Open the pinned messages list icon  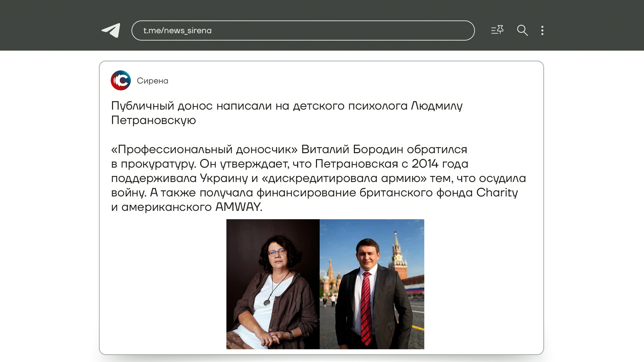click(497, 30)
